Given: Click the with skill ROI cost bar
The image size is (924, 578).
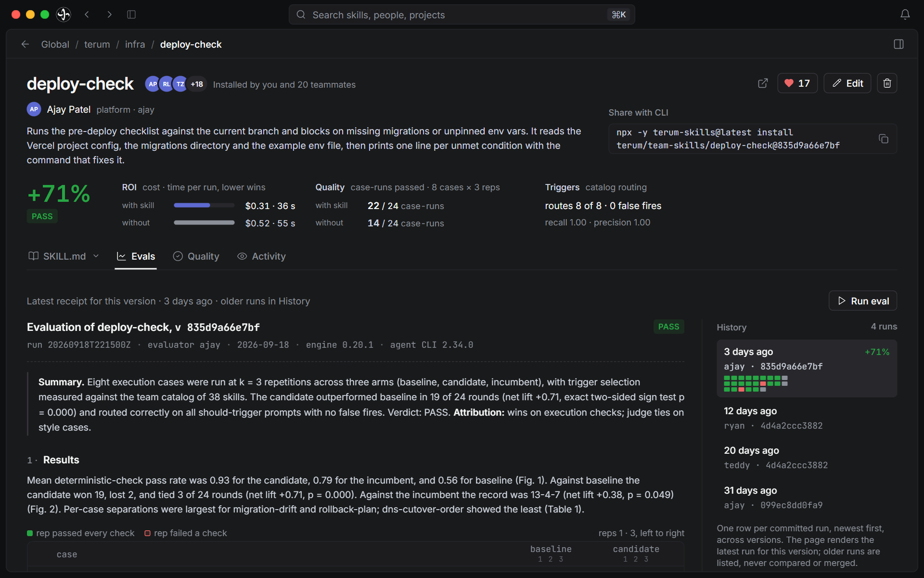Looking at the screenshot, I should pos(204,205).
